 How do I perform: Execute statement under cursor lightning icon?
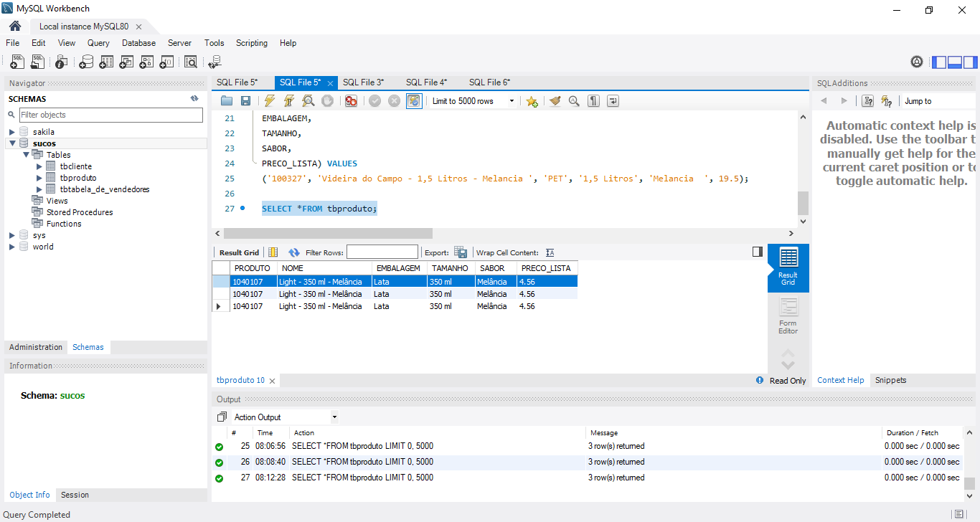[x=288, y=101]
